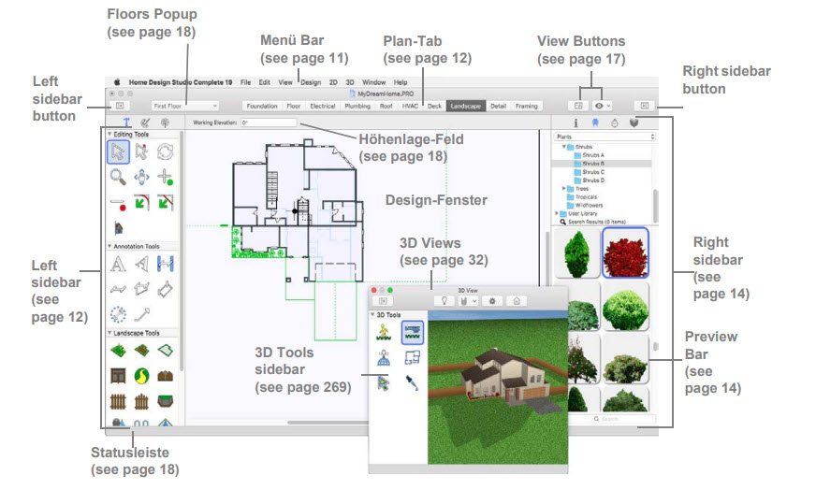Viewport: 816px width, 504px height.
Task: Select the Landscape plan tab
Action: pyautogui.click(x=466, y=106)
